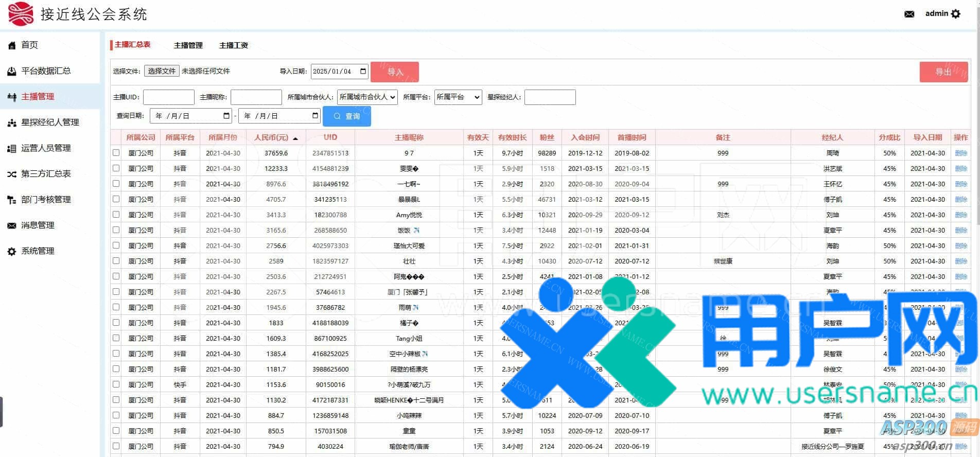Click the 主播UID input field
980x457 pixels.
click(168, 97)
